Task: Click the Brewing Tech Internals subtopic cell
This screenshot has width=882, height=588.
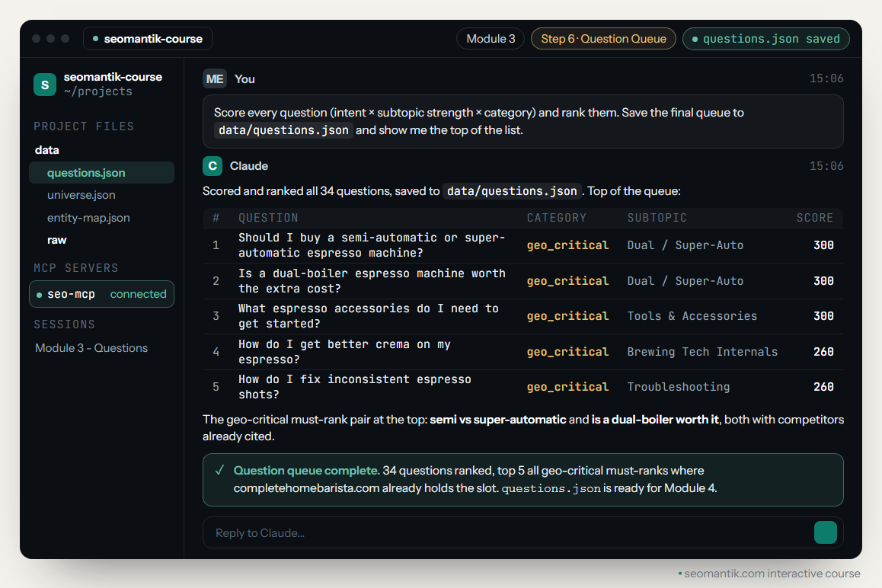Action: pos(702,352)
